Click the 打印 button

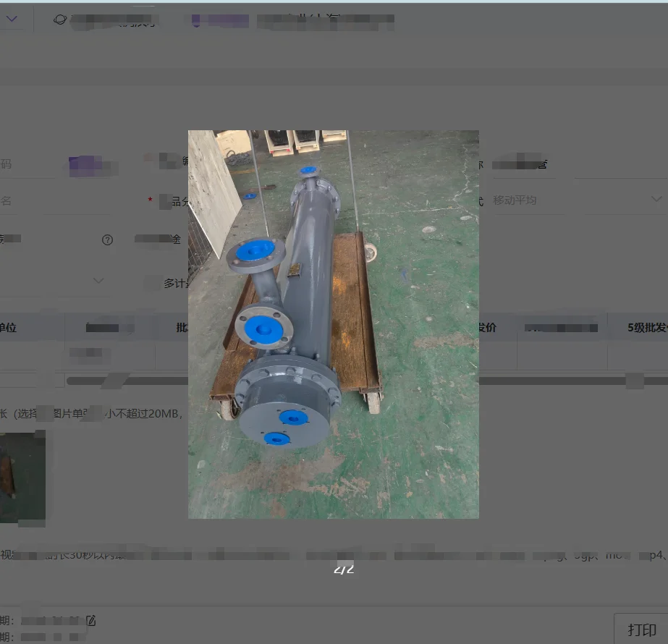pyautogui.click(x=641, y=629)
